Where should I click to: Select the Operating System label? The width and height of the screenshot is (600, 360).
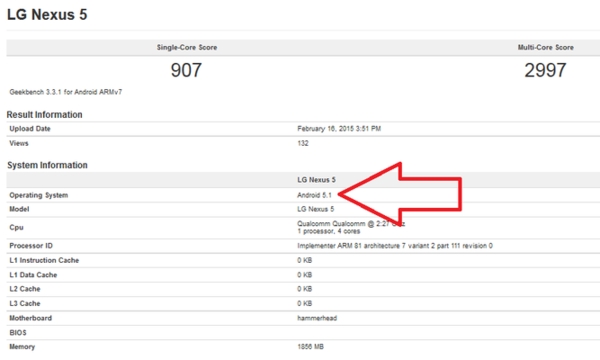(39, 195)
